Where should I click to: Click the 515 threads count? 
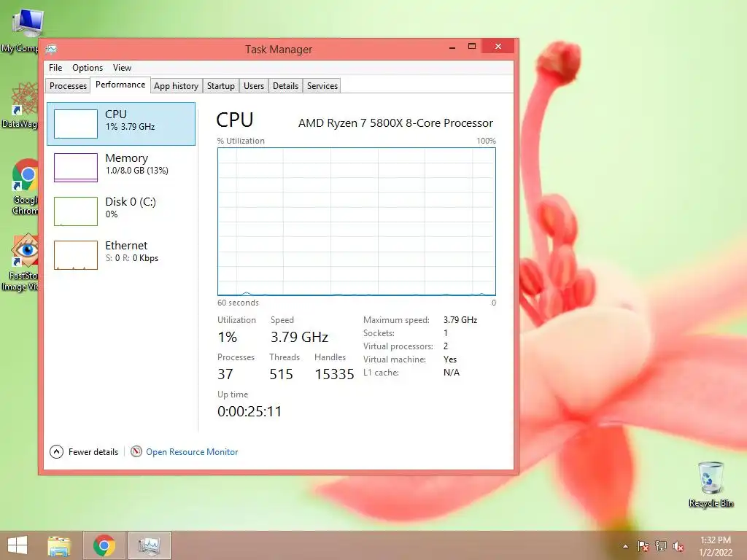pos(281,374)
